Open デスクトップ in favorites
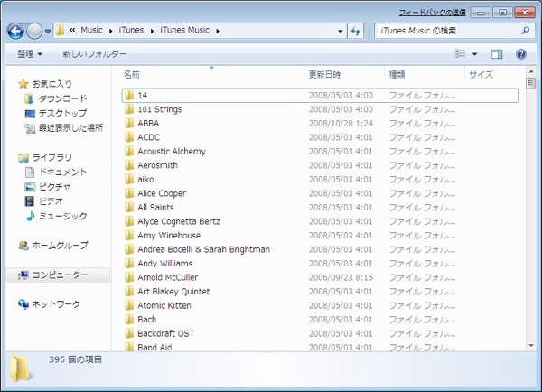The width and height of the screenshot is (542, 392). 62,113
